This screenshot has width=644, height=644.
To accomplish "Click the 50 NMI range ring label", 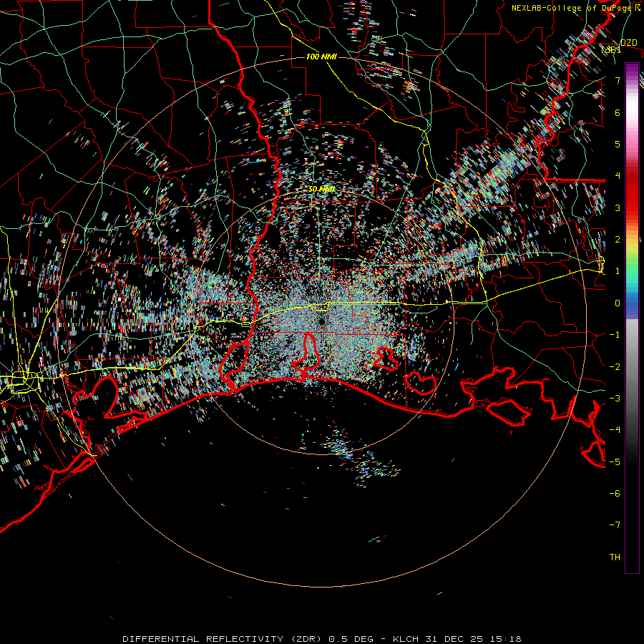I will (x=321, y=189).
